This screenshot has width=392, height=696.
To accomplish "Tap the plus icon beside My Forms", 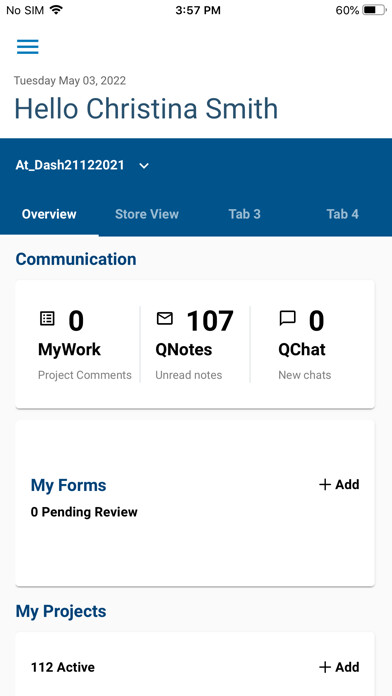I will (x=325, y=484).
